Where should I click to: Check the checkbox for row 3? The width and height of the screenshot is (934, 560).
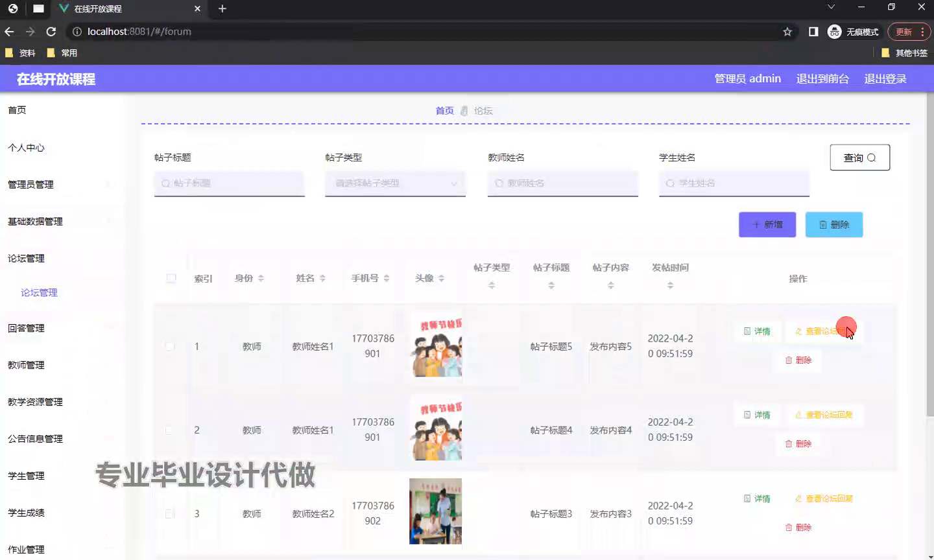pos(169,514)
